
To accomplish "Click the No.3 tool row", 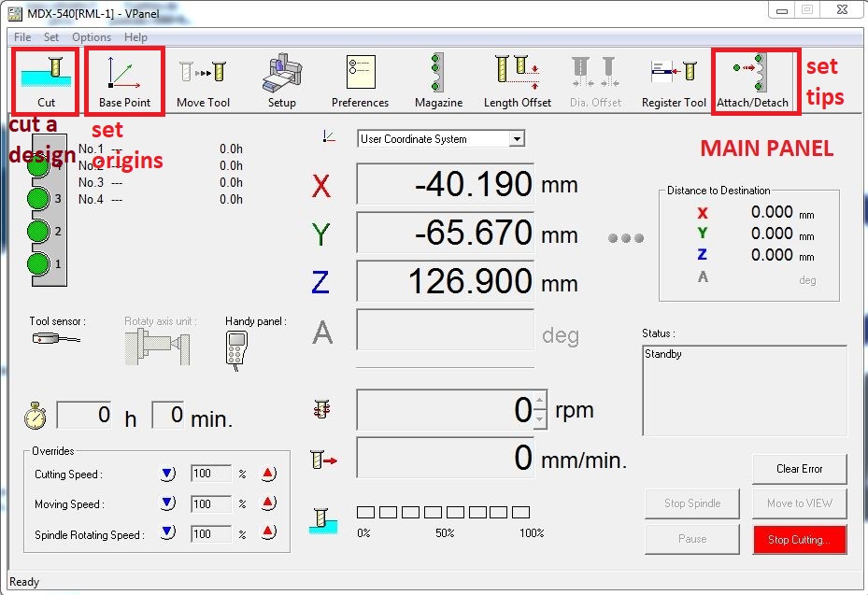I will pos(161,183).
